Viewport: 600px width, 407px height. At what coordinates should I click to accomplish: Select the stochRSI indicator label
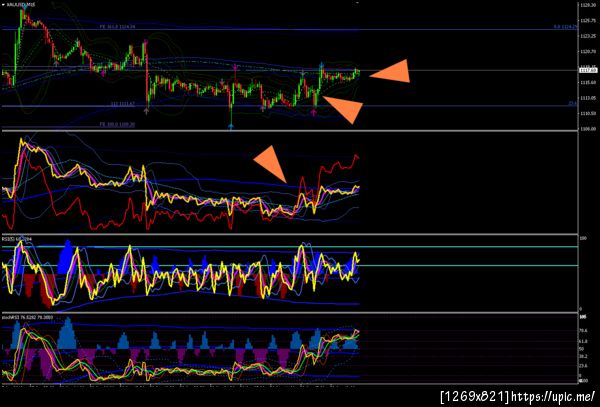[x=27, y=317]
